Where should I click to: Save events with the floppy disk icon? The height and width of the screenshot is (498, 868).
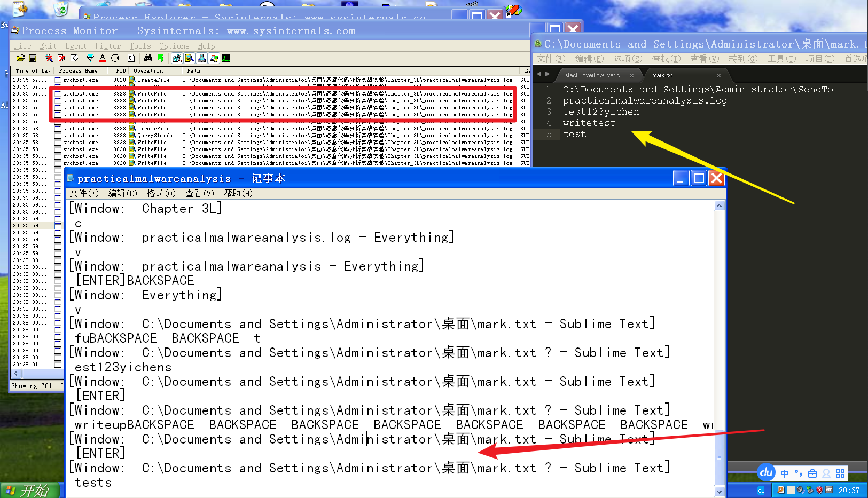pos(33,58)
